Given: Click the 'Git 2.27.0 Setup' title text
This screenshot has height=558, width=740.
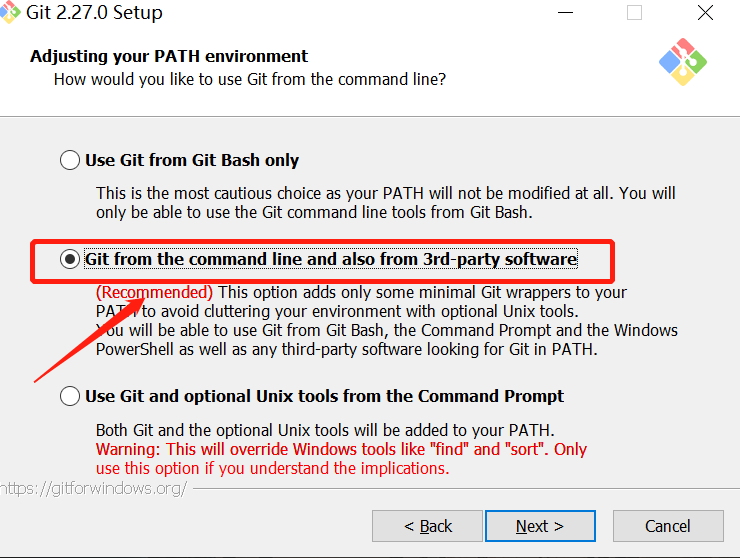Looking at the screenshot, I should pyautogui.click(x=97, y=13).
